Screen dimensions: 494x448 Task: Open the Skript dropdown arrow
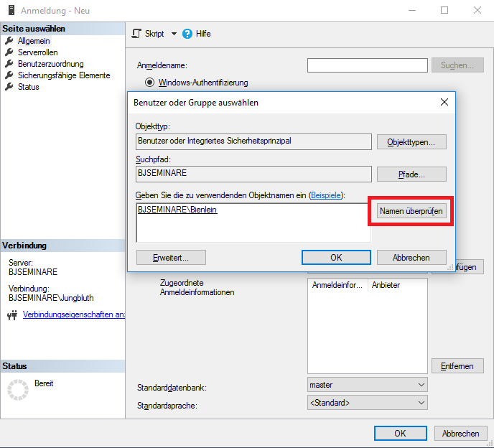(x=174, y=34)
